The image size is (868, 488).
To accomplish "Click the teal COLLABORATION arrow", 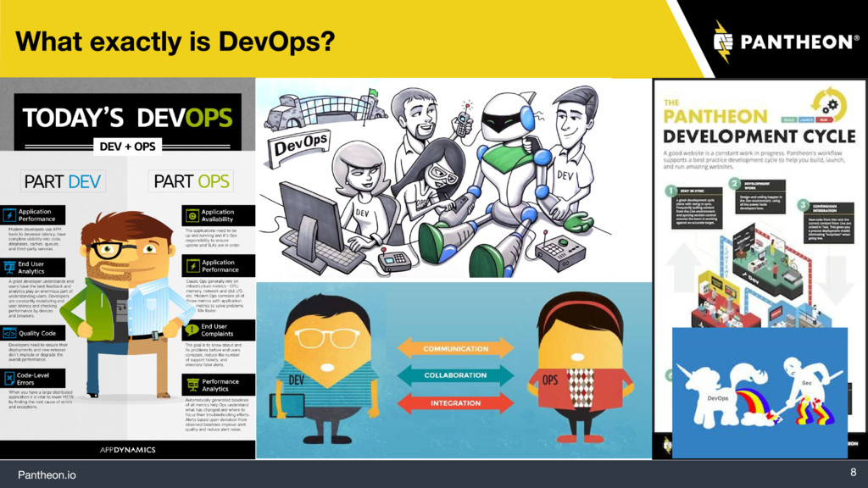I will pos(455,375).
